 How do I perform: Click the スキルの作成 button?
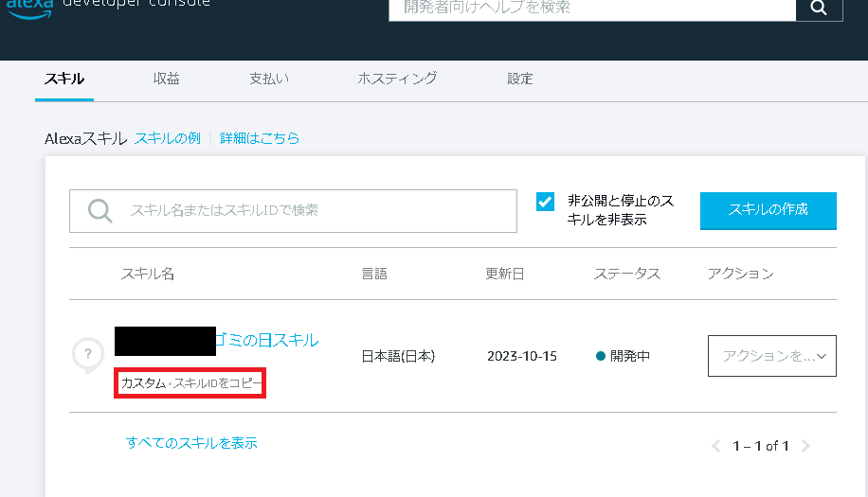[x=768, y=210]
